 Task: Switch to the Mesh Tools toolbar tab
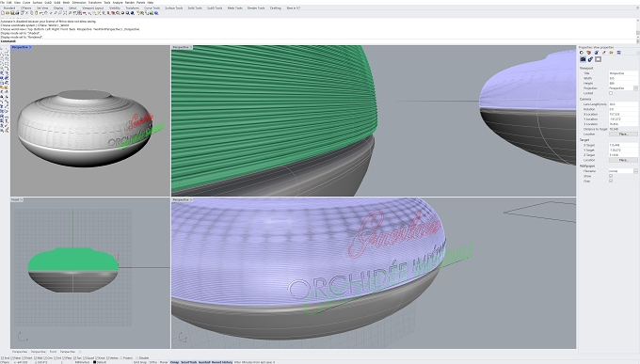tap(234, 8)
